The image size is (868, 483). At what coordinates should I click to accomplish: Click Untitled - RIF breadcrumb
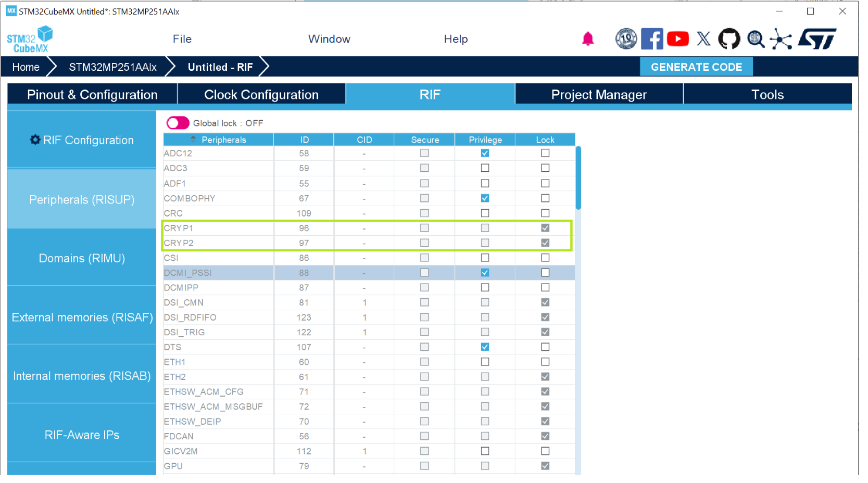tap(220, 67)
